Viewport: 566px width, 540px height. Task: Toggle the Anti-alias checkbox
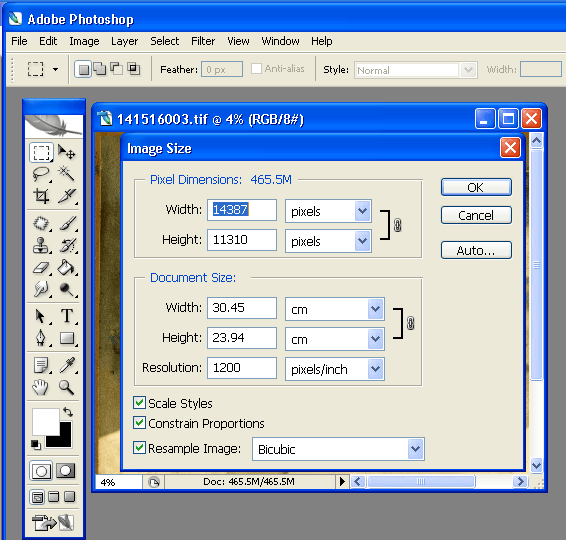point(256,69)
